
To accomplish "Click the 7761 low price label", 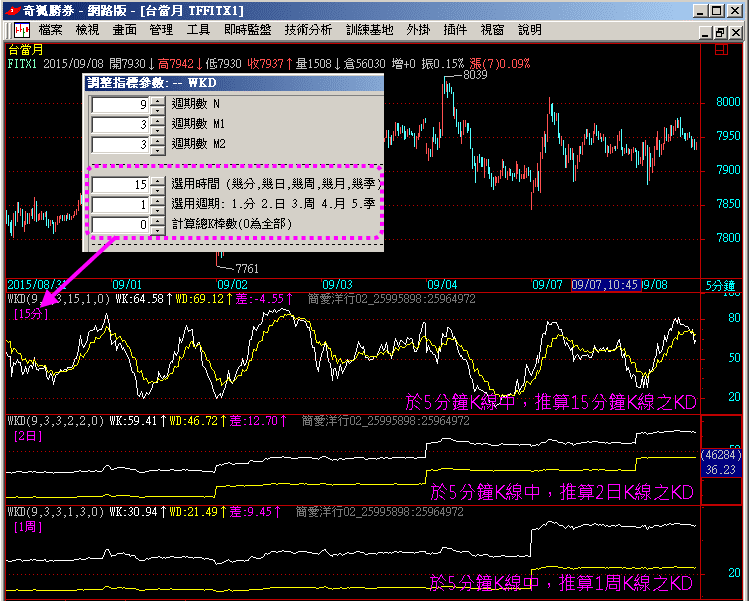I will 246,268.
